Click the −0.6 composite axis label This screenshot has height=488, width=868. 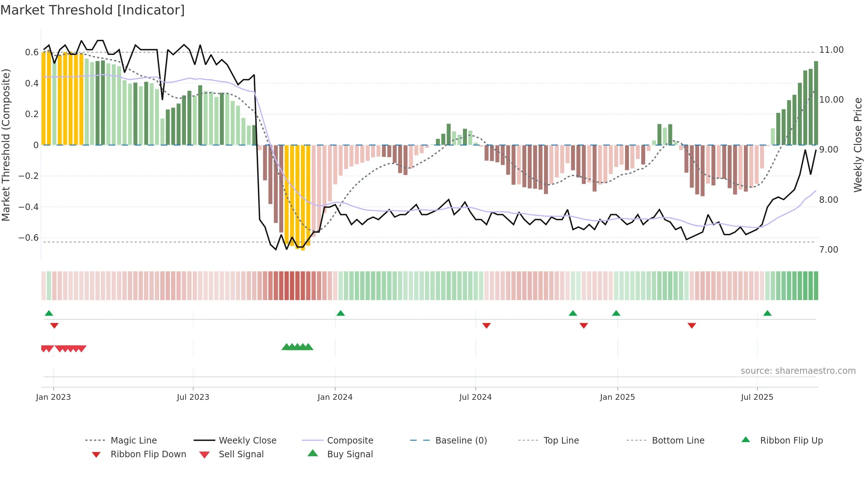[x=29, y=238]
